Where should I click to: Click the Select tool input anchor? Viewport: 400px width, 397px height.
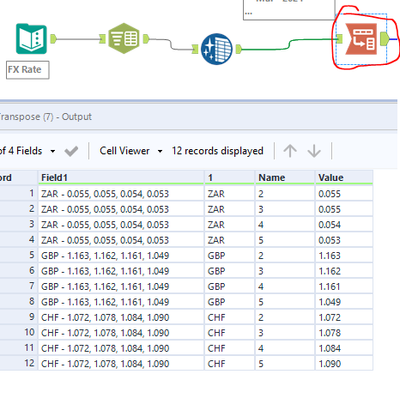click(x=103, y=39)
